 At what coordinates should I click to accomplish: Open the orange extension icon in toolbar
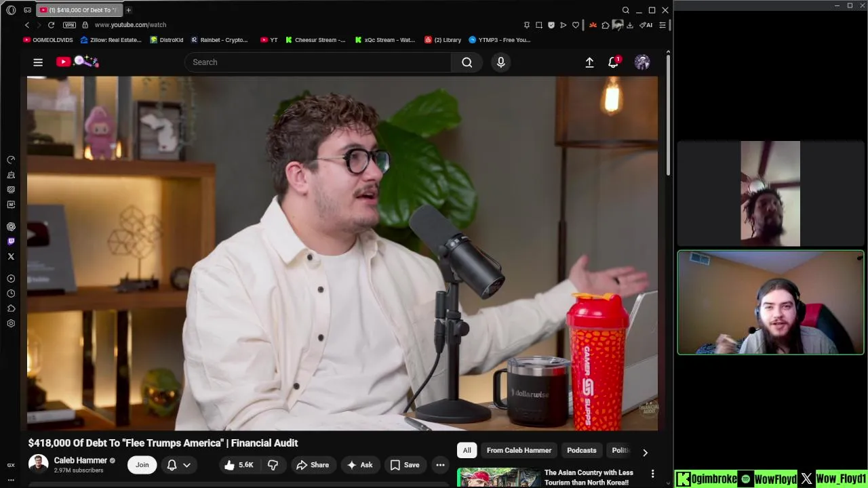[x=593, y=25]
